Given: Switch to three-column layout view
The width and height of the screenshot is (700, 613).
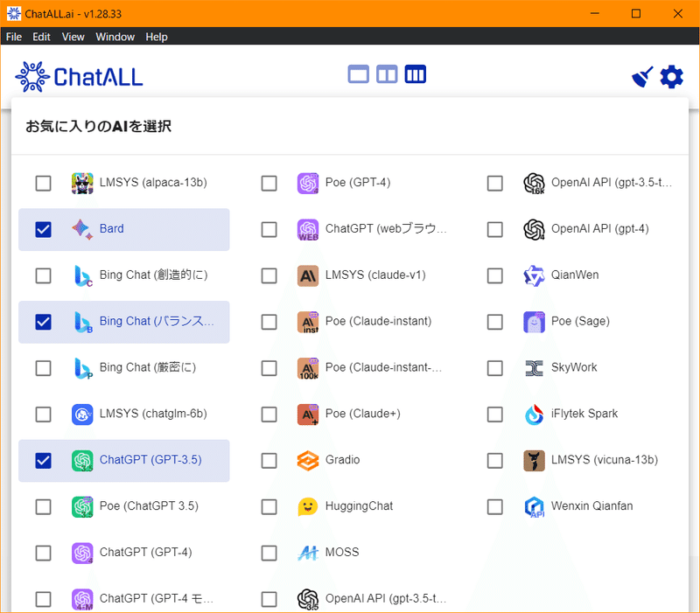Looking at the screenshot, I should 415,75.
